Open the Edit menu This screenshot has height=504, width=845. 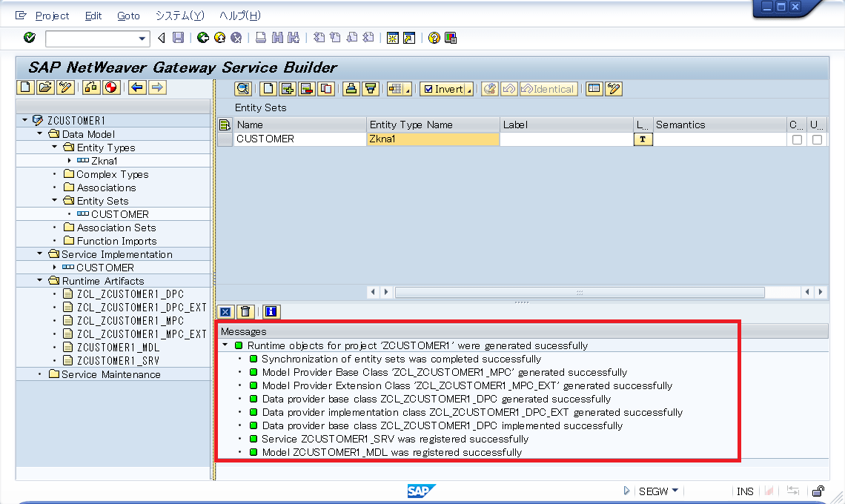click(93, 16)
